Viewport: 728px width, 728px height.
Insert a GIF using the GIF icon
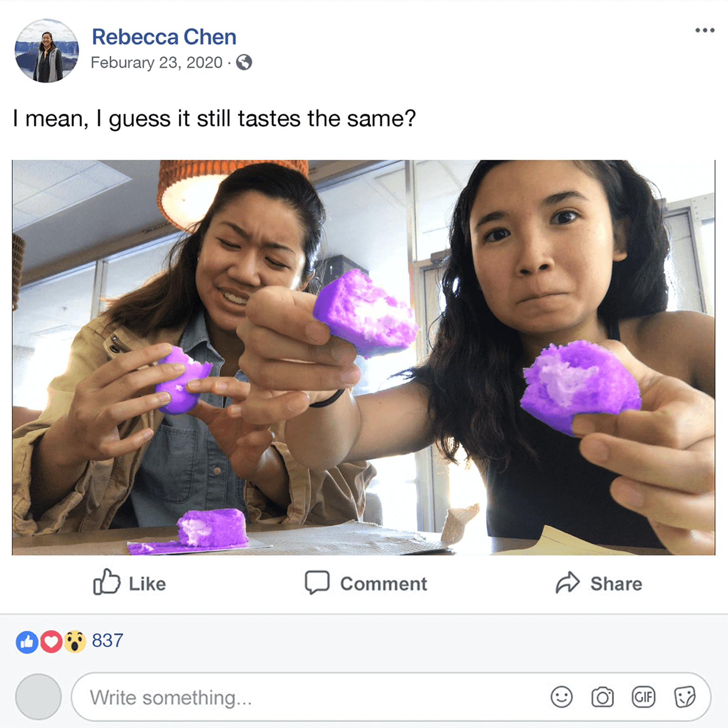tap(643, 697)
